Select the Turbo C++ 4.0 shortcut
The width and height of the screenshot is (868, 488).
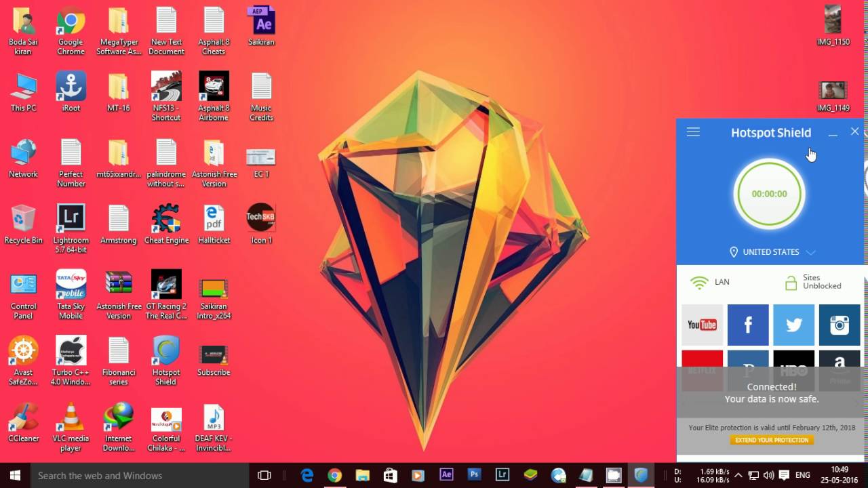click(71, 361)
